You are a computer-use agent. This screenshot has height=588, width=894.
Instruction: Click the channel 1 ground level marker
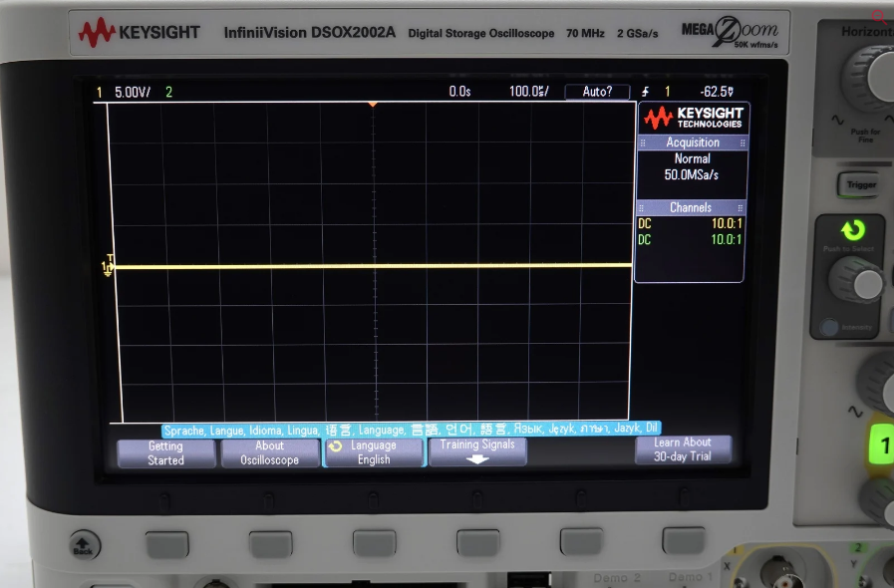tap(108, 266)
